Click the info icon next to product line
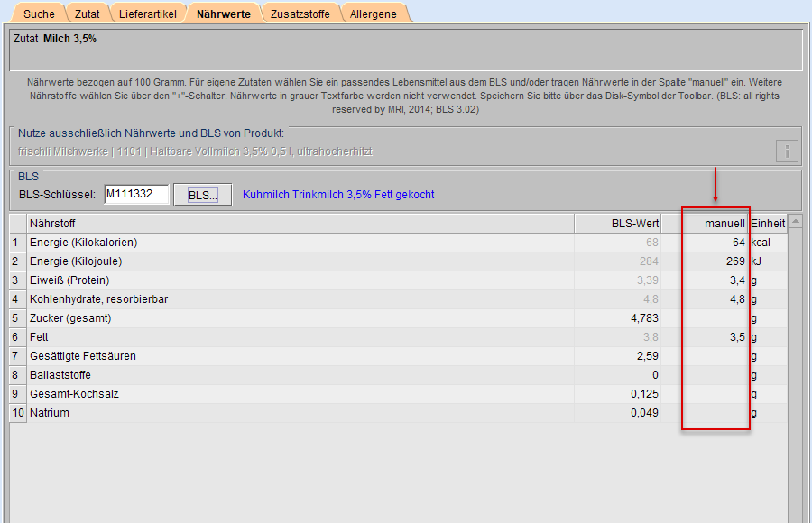This screenshot has width=812, height=523. click(787, 151)
